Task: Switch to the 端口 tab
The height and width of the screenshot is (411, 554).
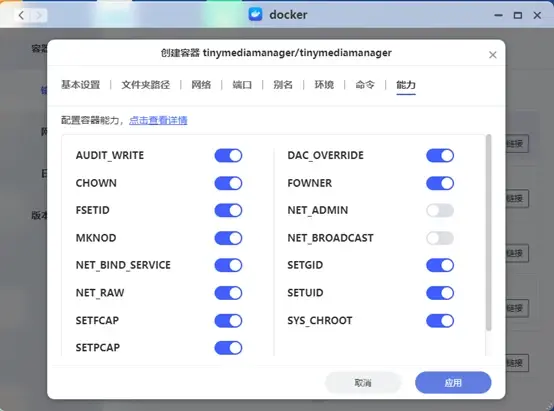Action: [242, 85]
